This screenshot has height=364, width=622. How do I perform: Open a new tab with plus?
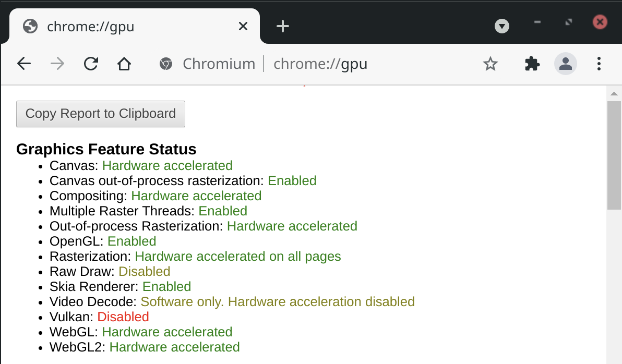(283, 27)
